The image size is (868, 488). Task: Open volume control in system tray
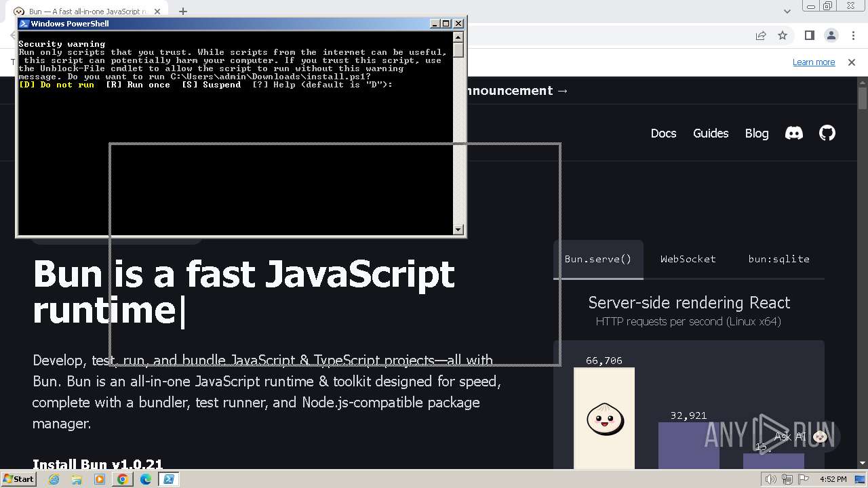770,479
